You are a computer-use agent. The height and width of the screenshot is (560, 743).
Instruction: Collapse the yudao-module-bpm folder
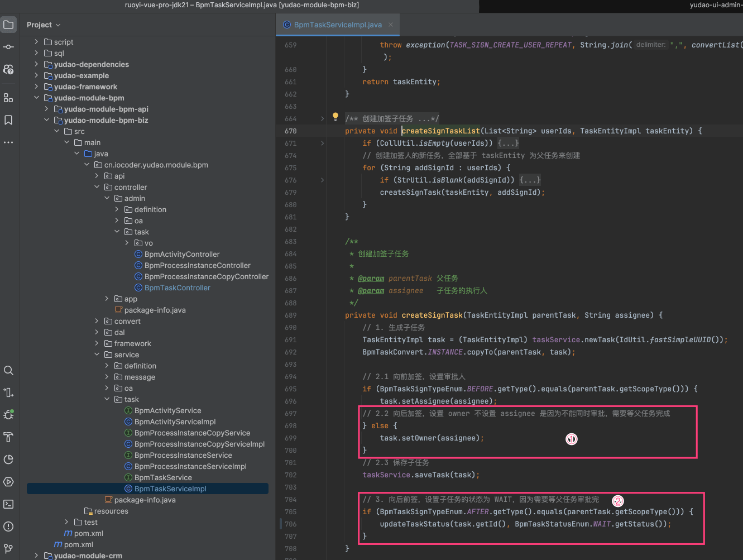click(37, 98)
